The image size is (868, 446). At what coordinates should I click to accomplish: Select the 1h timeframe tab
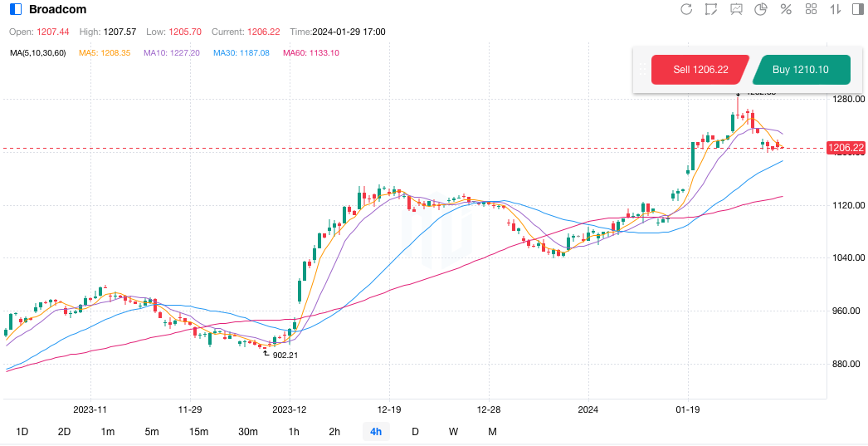pos(294,432)
